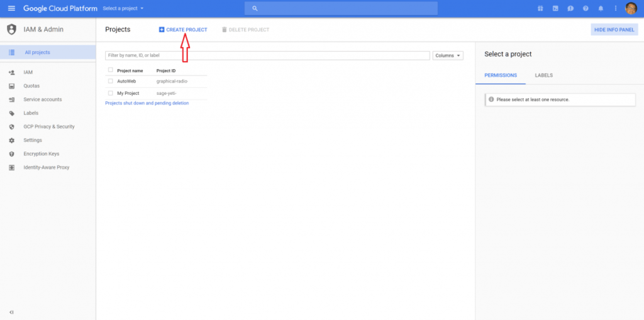Open Service accounts in the sidebar
The height and width of the screenshot is (320, 644).
click(43, 99)
